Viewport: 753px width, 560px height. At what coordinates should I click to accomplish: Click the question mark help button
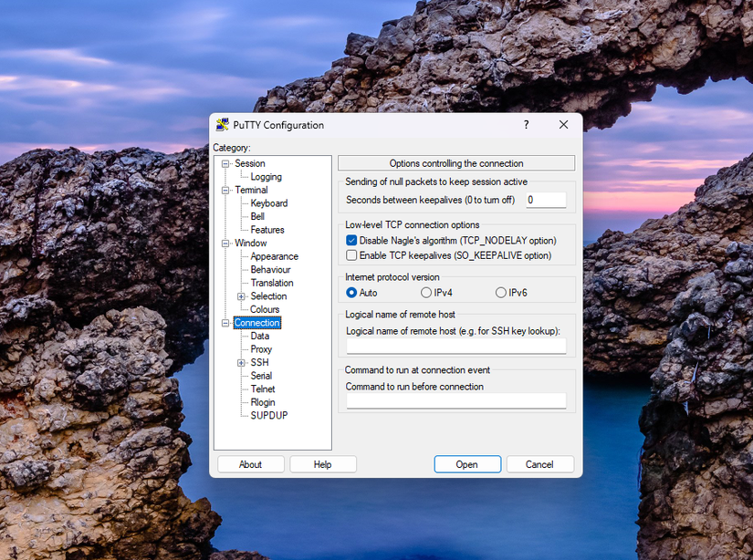click(x=527, y=125)
